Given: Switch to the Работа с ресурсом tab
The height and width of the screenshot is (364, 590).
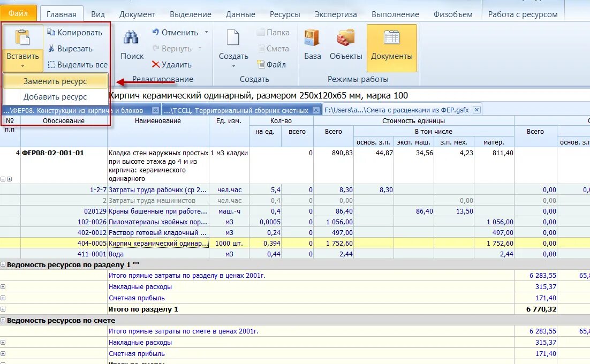Looking at the screenshot, I should click(x=523, y=14).
